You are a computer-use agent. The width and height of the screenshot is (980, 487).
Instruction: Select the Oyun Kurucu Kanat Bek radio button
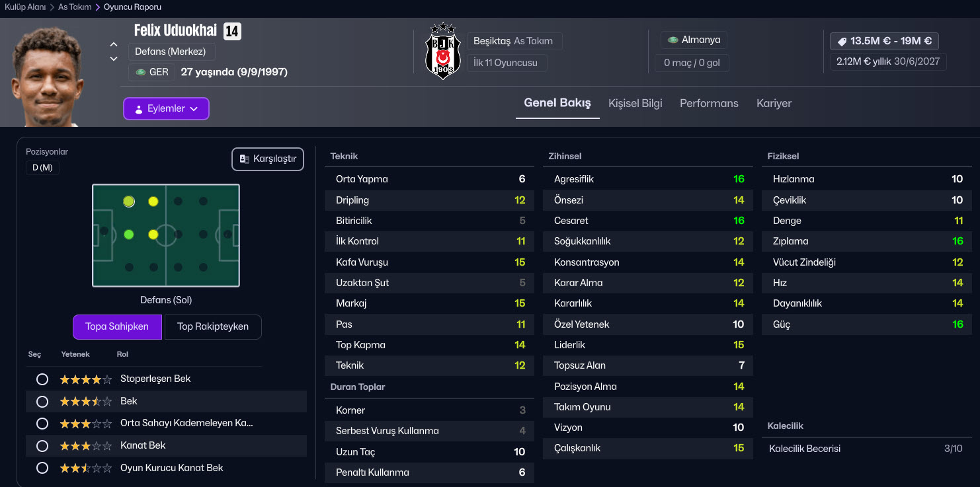point(42,468)
